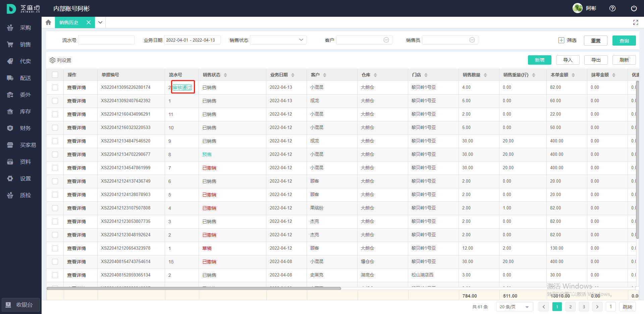The height and width of the screenshot is (314, 644).
Task: Check row XS220413092407642392
Action: 55,101
